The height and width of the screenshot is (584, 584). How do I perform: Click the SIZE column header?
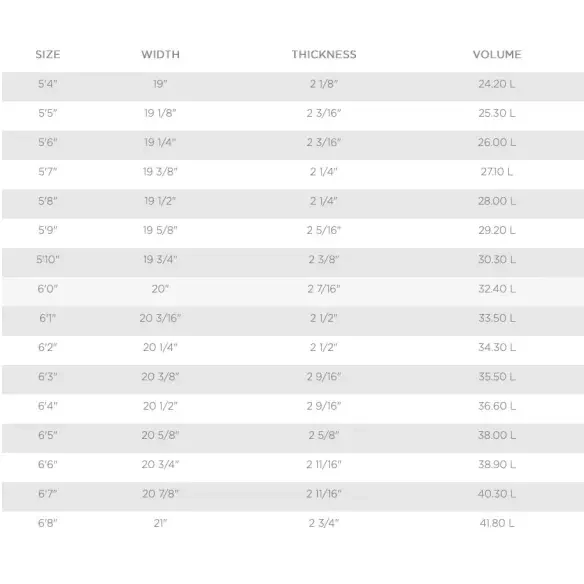click(x=48, y=54)
